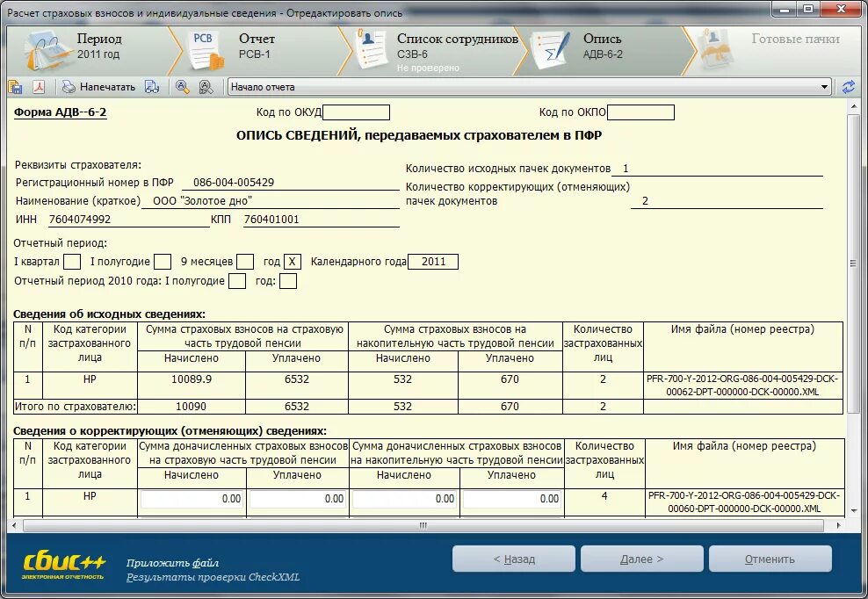
Task: Open Результаты проверки CheckXML link
Action: point(213,577)
